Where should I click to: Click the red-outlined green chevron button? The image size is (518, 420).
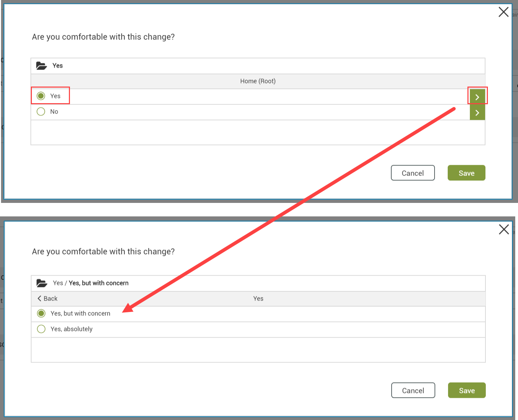pyautogui.click(x=477, y=97)
